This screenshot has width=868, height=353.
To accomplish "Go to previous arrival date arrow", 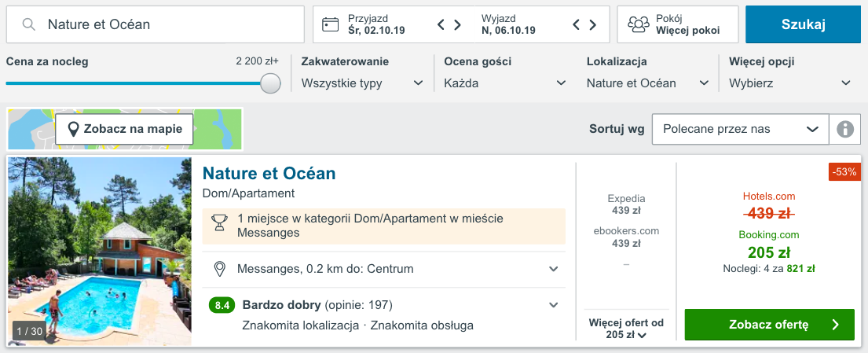I will click(x=441, y=24).
